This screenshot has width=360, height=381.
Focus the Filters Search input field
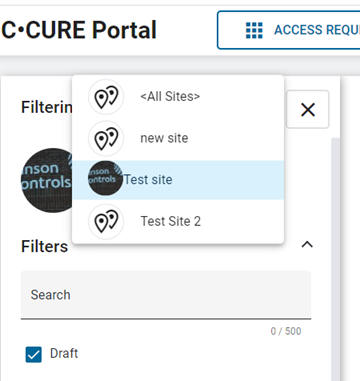[x=166, y=295]
